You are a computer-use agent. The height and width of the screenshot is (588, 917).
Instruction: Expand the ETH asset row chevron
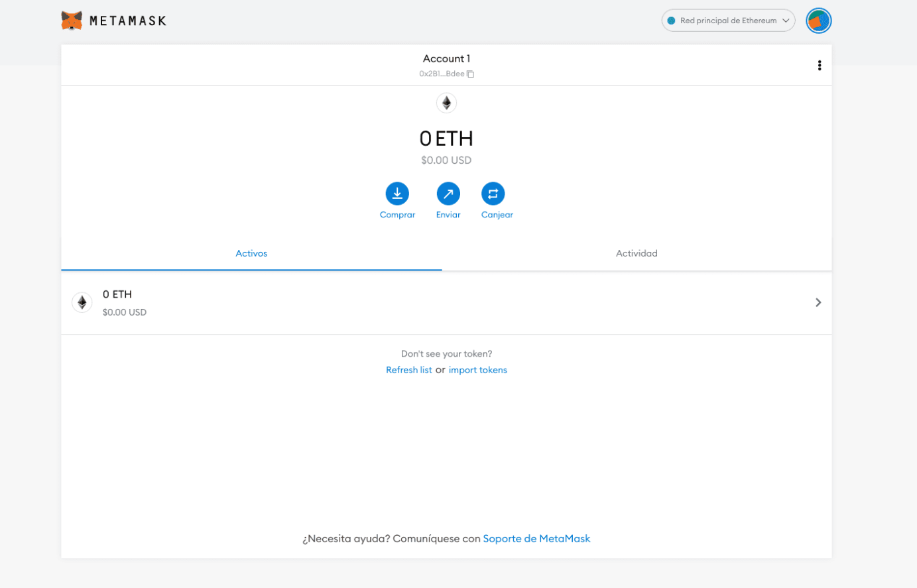(818, 302)
